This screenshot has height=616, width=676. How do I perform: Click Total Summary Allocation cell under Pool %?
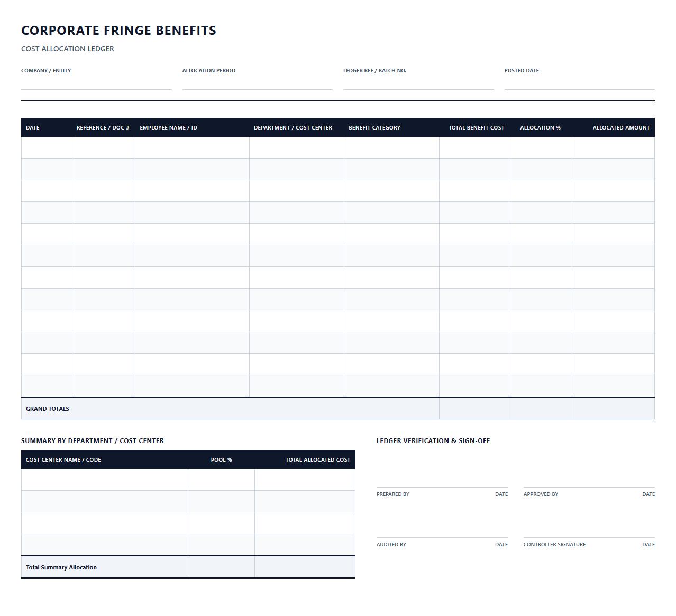221,567
